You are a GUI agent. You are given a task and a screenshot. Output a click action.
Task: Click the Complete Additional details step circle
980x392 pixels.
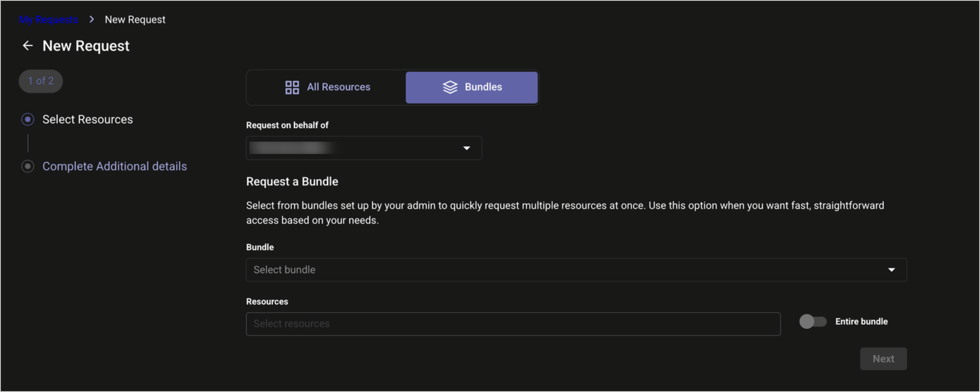tap(28, 166)
